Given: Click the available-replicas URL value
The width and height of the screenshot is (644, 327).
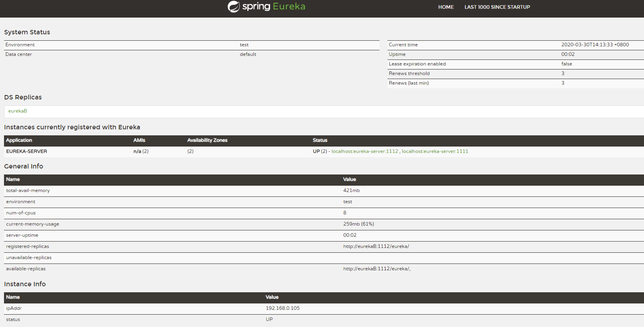Looking at the screenshot, I should tap(377, 269).
